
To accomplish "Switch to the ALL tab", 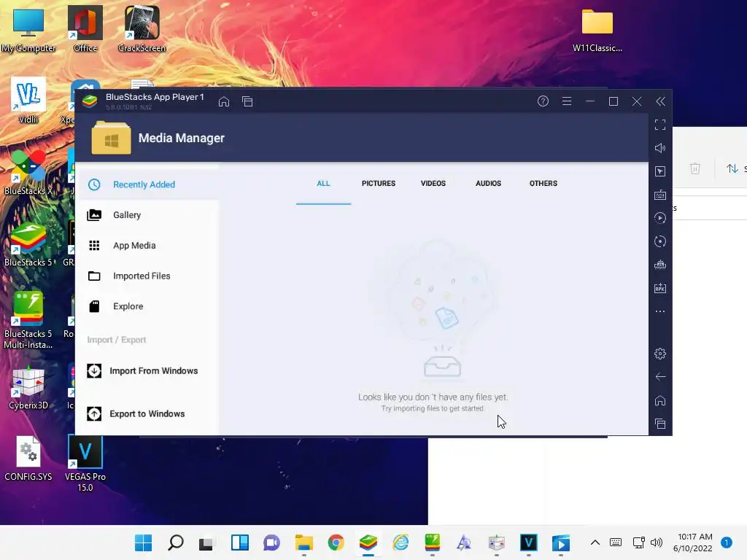I will [x=323, y=183].
